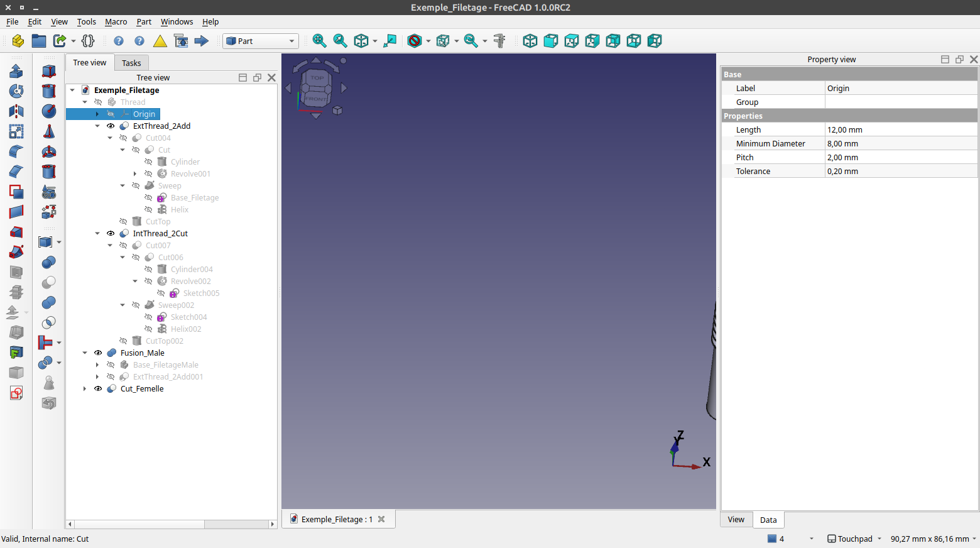Hide the Fusion_Male object
The image size is (980, 548).
[x=98, y=353]
